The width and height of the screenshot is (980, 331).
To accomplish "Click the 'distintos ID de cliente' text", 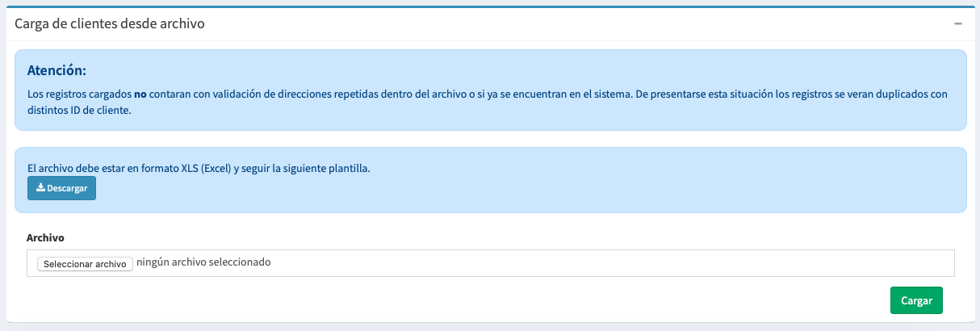I will (x=79, y=111).
